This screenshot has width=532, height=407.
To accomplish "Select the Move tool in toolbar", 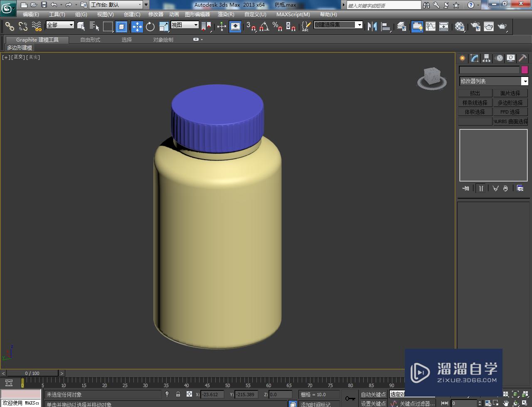I will click(x=137, y=27).
